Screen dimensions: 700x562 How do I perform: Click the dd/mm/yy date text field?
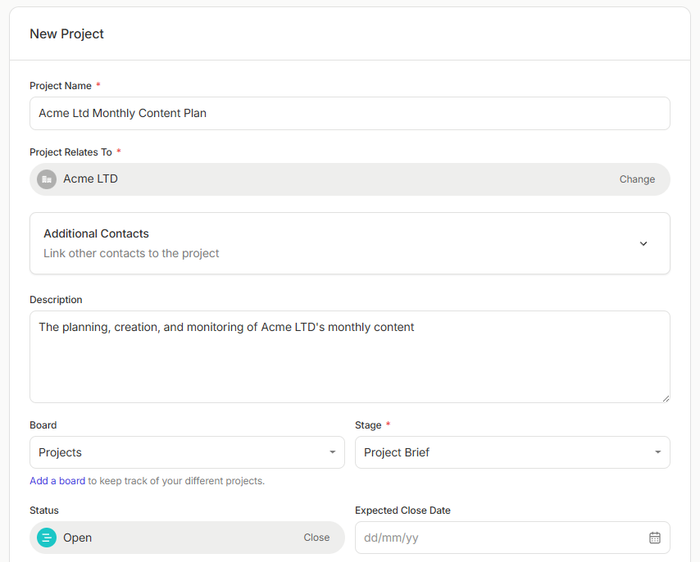pos(500,537)
